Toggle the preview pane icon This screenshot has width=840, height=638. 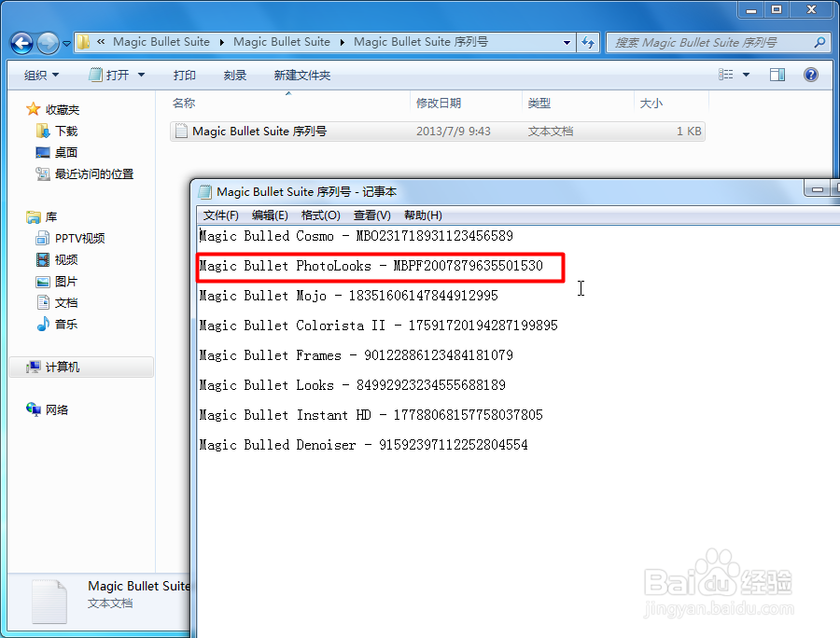click(x=777, y=75)
